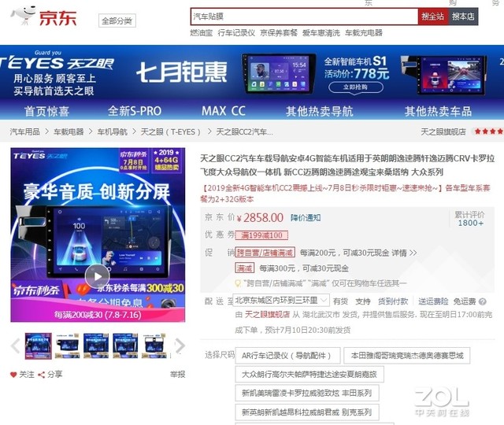The height and width of the screenshot is (425, 504).
Task: Click the 京东 text logo
Action: point(57,17)
